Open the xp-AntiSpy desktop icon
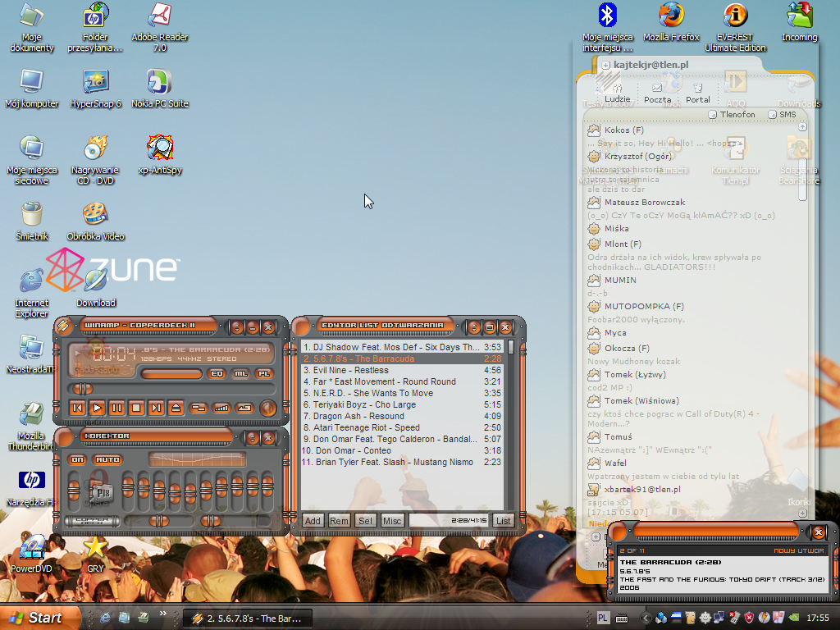 click(x=160, y=155)
